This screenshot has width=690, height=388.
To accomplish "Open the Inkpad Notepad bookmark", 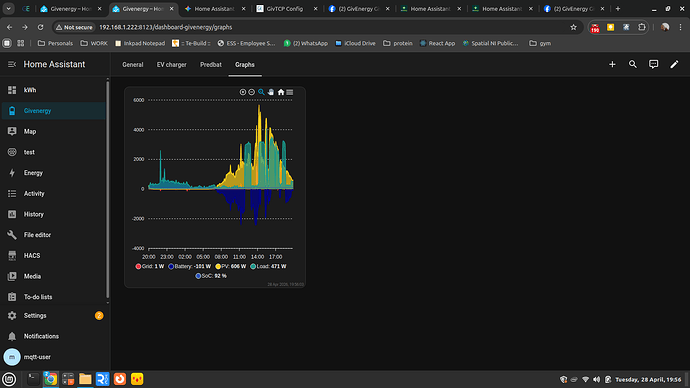I will click(140, 43).
